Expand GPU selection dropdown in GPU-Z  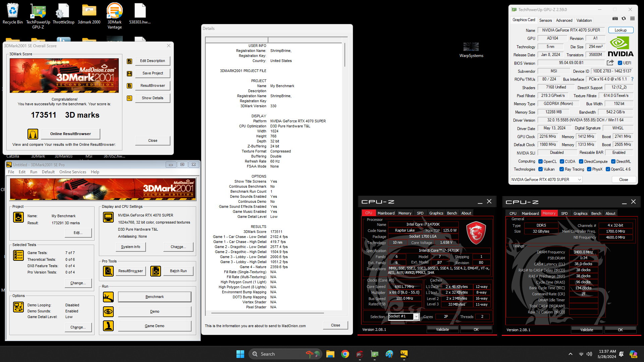pos(579,180)
